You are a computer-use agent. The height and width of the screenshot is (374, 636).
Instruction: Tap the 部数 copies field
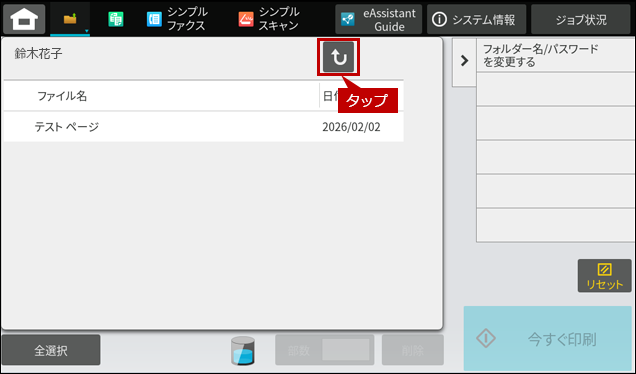point(324,350)
